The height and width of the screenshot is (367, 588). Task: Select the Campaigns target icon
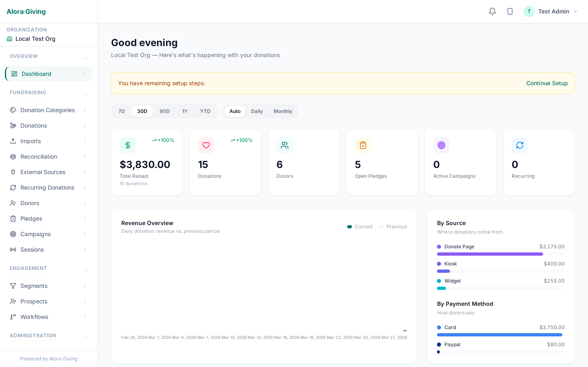pyautogui.click(x=13, y=234)
